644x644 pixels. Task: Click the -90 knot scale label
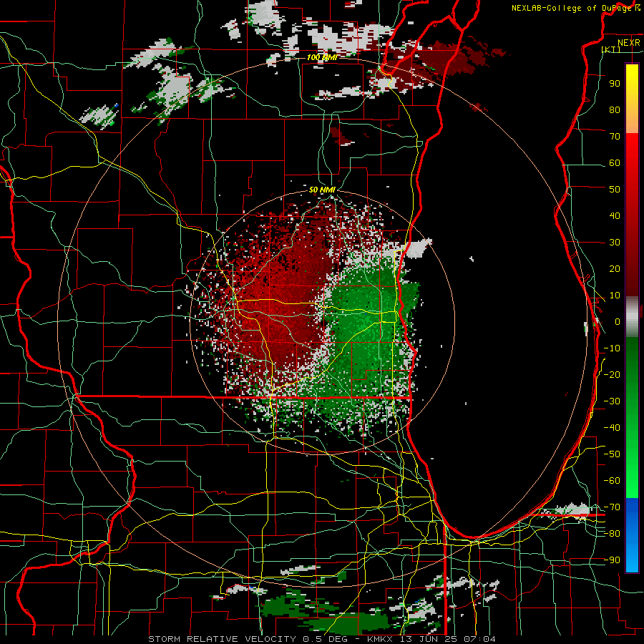coord(612,560)
